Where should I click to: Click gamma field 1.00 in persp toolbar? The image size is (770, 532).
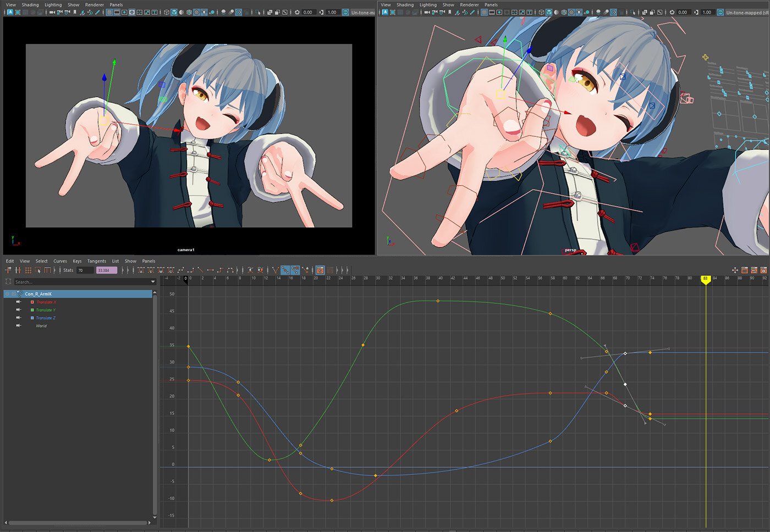click(x=707, y=12)
